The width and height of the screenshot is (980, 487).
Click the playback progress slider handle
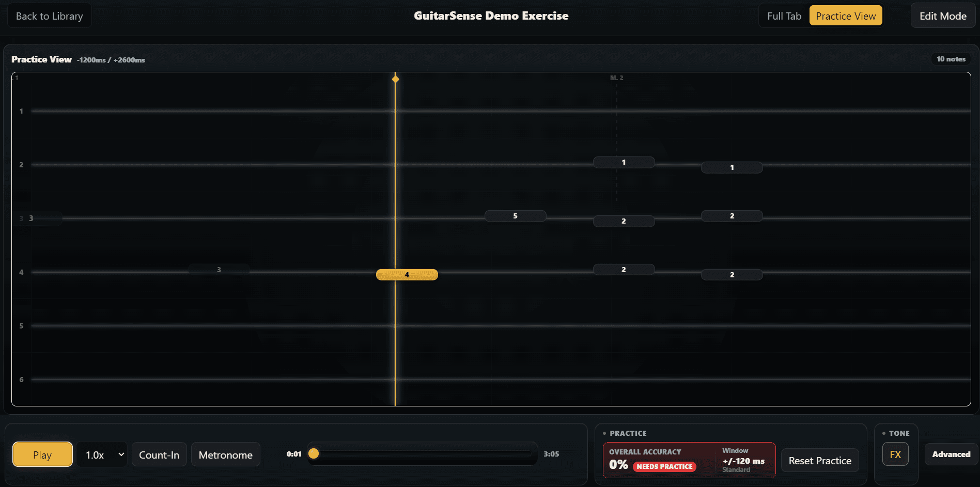pyautogui.click(x=314, y=454)
